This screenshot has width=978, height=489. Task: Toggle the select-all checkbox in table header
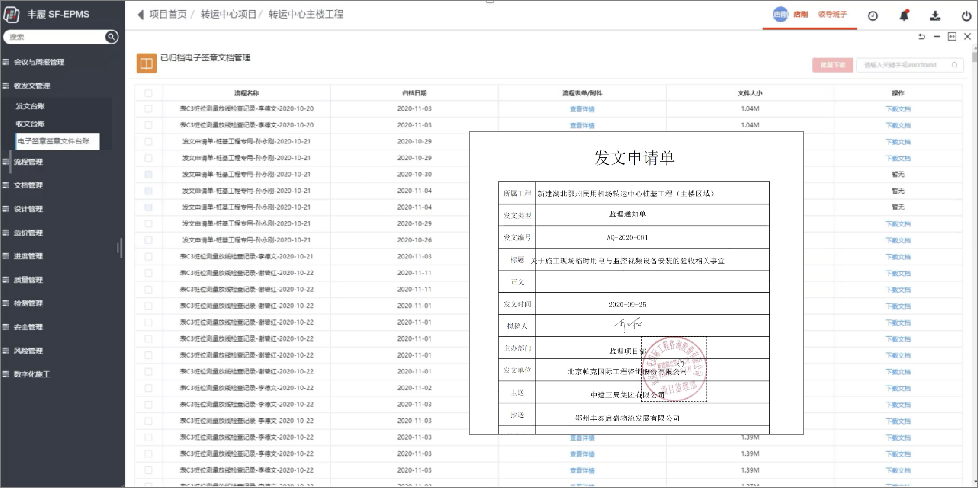148,93
